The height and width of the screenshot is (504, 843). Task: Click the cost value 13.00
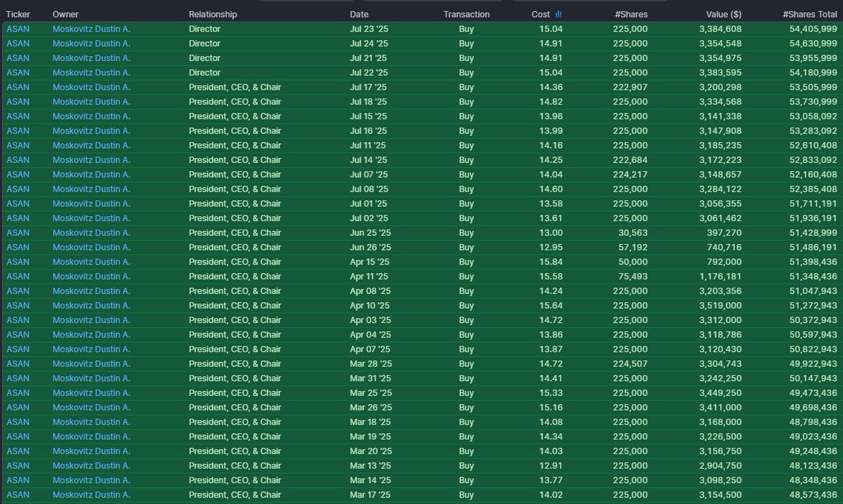pyautogui.click(x=551, y=233)
